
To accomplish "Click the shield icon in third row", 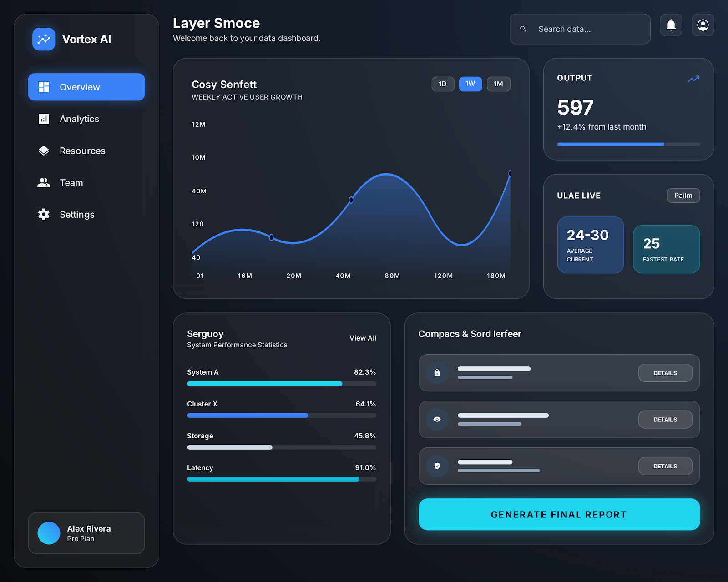I will coord(437,466).
